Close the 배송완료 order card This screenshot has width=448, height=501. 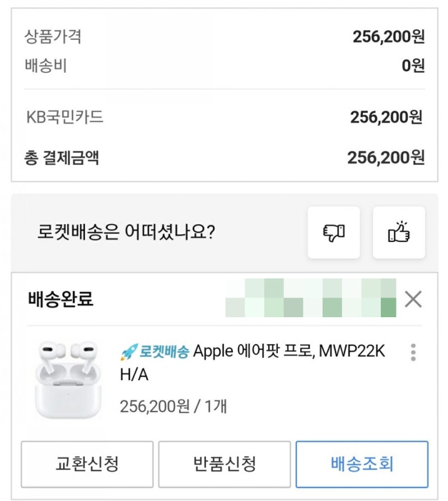tap(413, 300)
